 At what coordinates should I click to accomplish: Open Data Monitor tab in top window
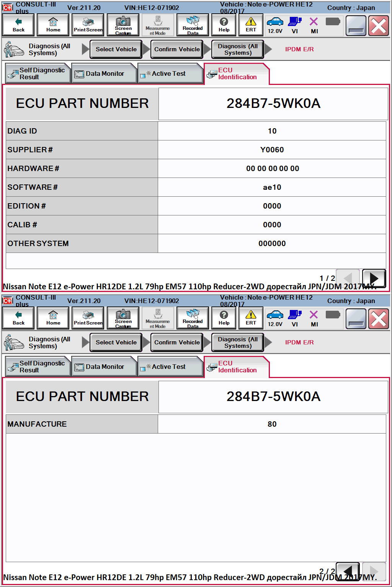(104, 73)
